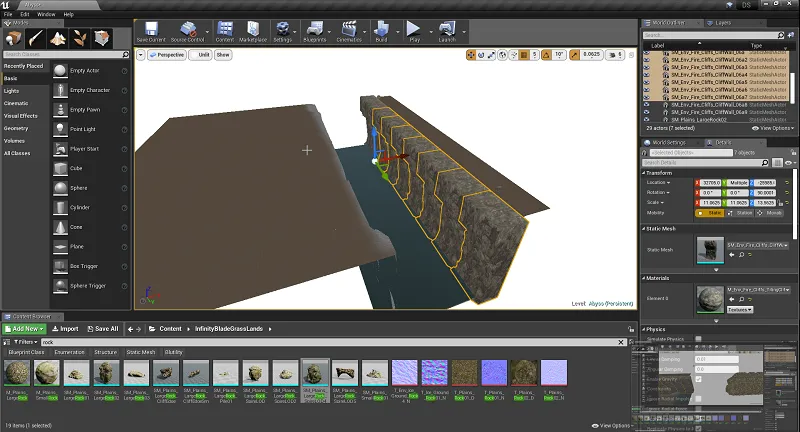This screenshot has width=800, height=432.
Task: Open Source Control toolbar icon
Action: [x=187, y=32]
